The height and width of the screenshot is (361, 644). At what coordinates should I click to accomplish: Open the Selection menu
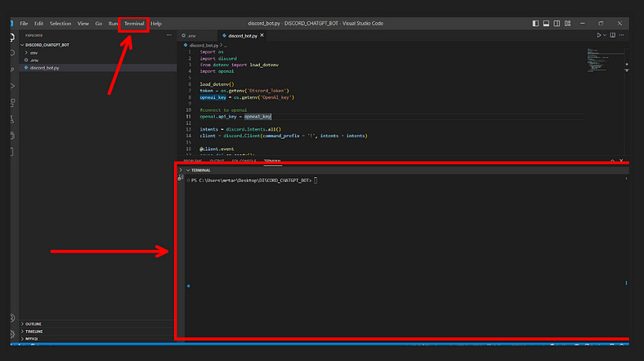(60, 24)
